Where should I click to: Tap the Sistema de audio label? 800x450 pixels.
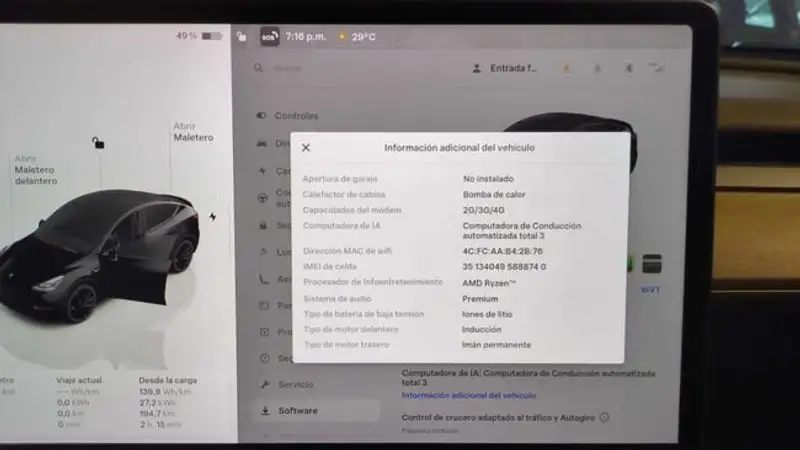[337, 299]
